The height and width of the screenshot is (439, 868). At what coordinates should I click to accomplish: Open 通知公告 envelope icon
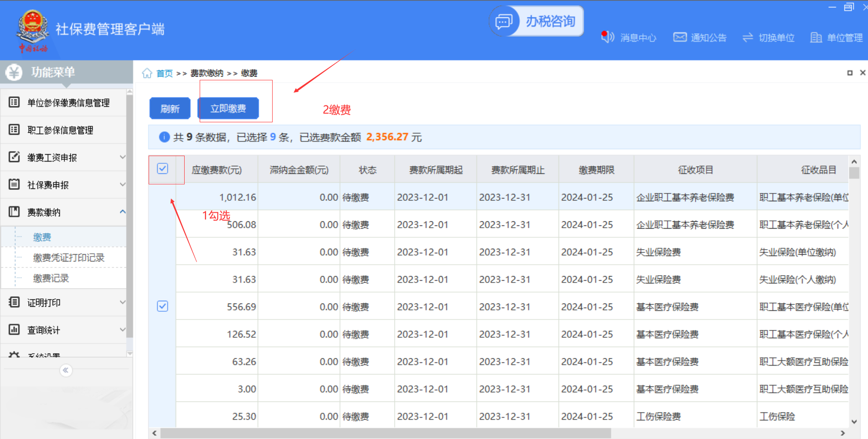(680, 37)
